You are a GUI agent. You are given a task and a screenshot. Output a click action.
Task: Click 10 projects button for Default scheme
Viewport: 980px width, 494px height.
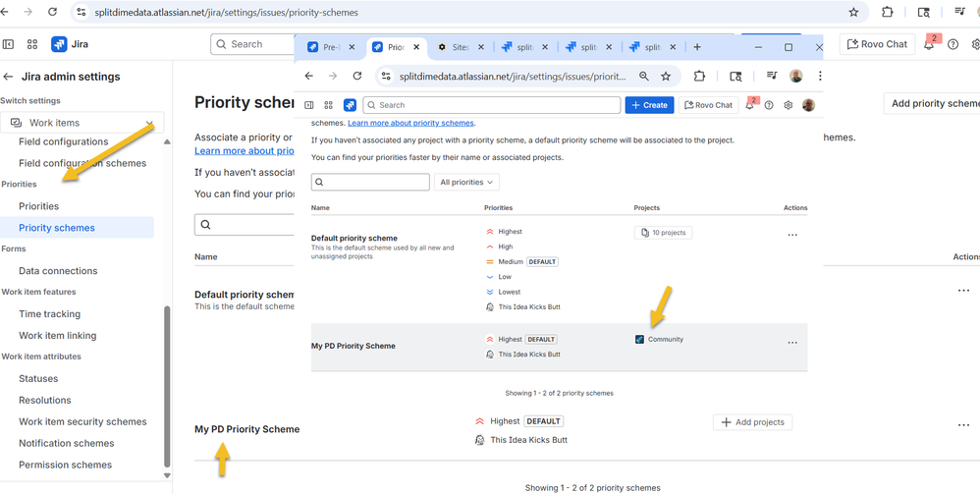point(663,233)
